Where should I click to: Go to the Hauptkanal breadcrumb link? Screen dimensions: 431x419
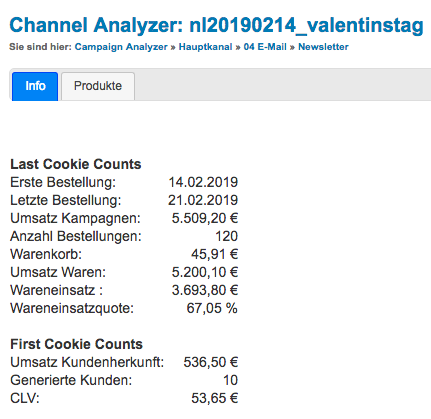[205, 47]
